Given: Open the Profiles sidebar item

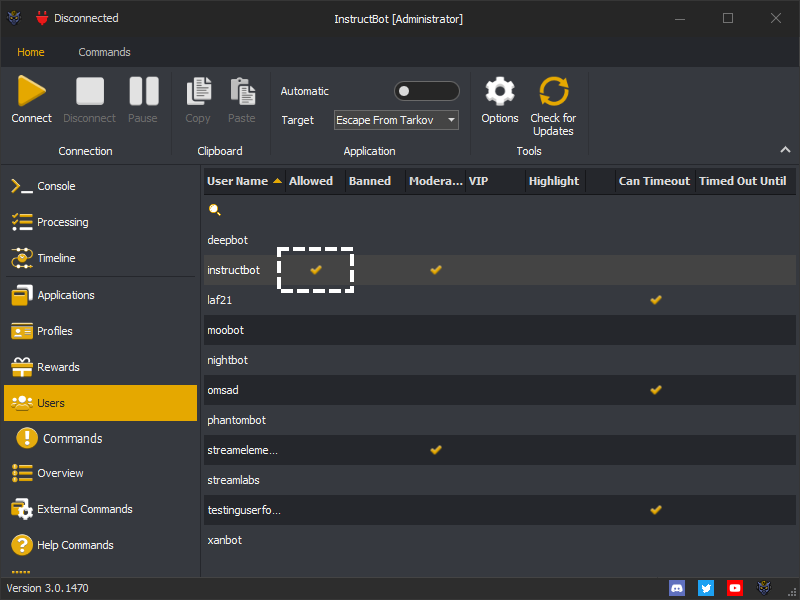Looking at the screenshot, I should pos(101,331).
